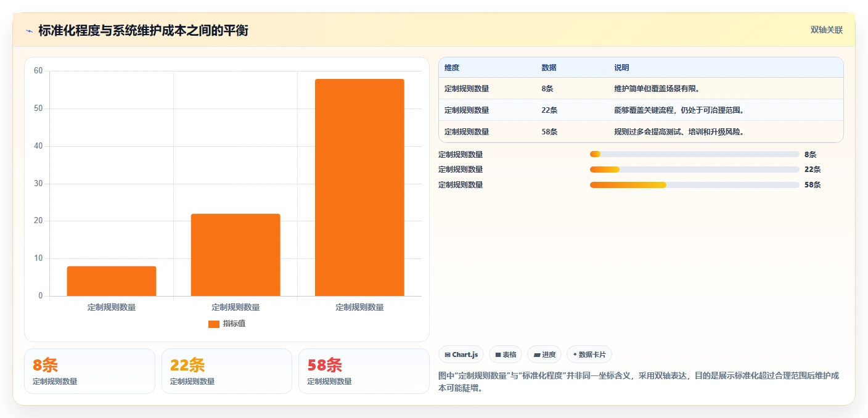Select the 表格 chip

506,354
